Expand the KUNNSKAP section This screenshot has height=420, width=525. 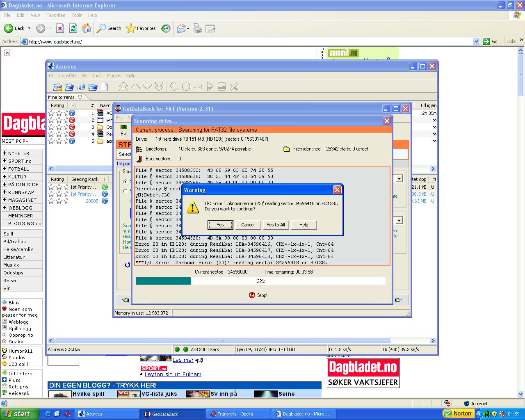pyautogui.click(x=5, y=192)
